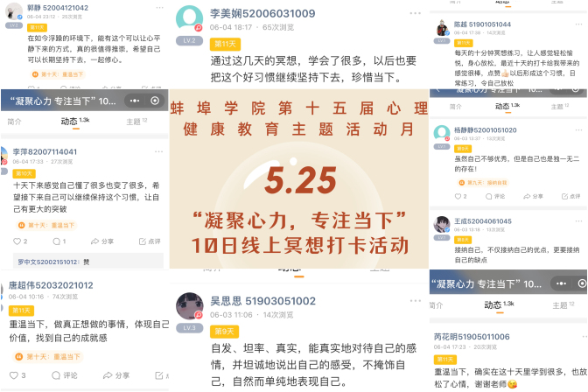Tap 点评 review icon on 李萍's post

click(x=150, y=241)
